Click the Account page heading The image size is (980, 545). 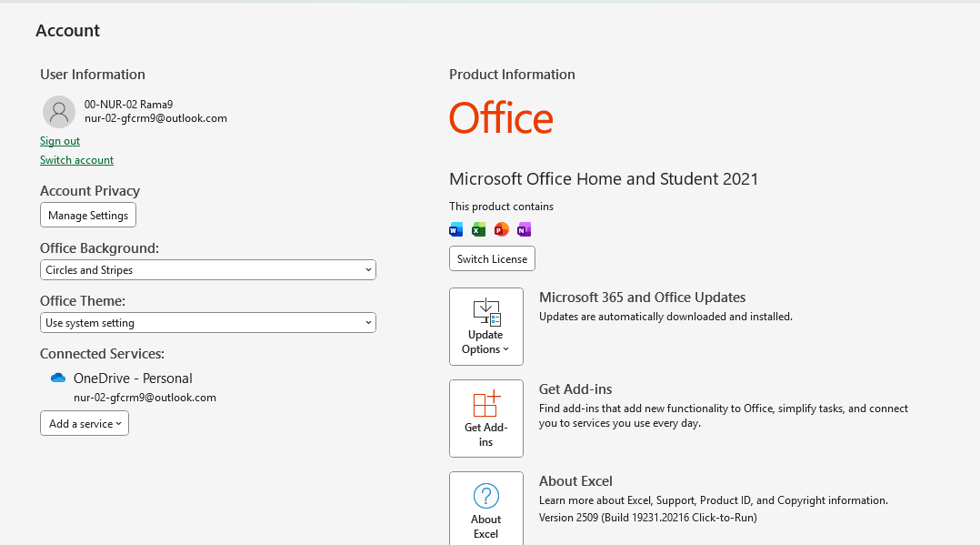pyautogui.click(x=68, y=31)
